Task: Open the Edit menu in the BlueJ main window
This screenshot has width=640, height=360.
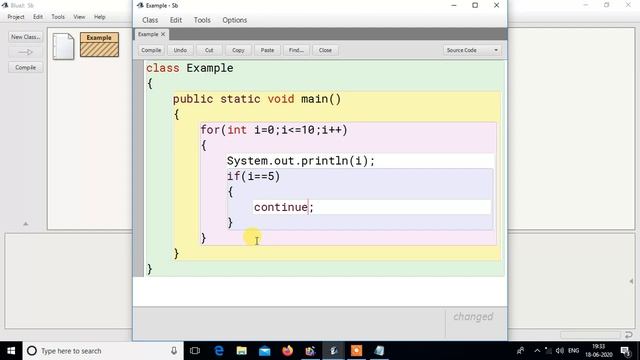Action: tap(38, 17)
